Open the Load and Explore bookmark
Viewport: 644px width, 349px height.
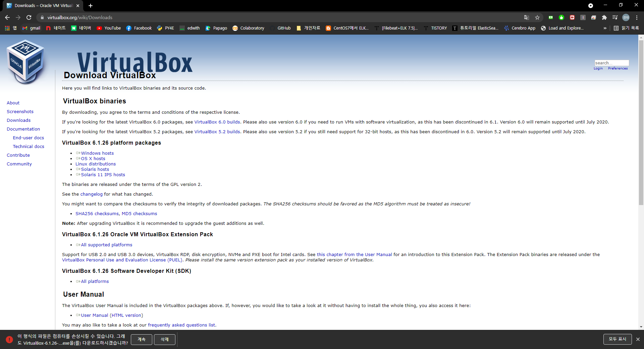pyautogui.click(x=562, y=28)
